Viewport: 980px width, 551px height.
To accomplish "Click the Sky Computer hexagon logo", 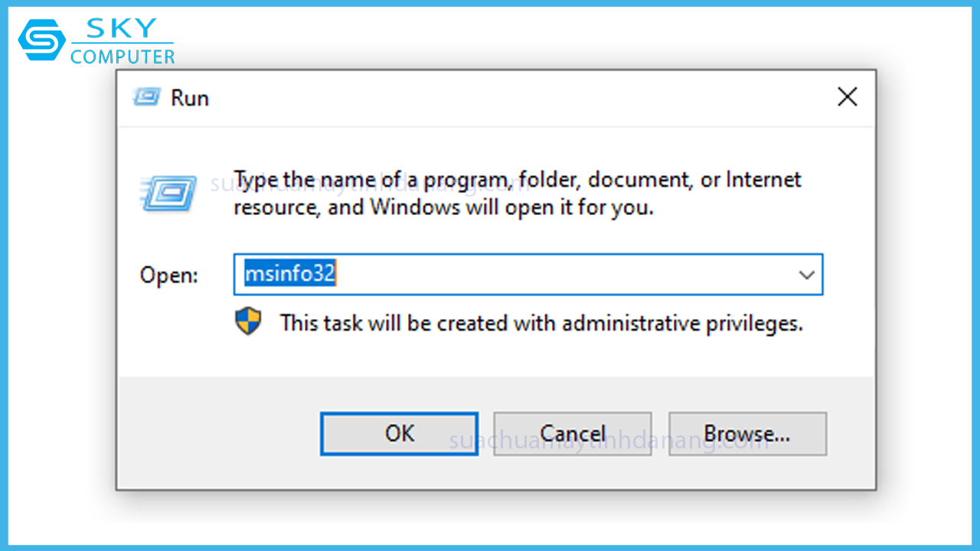I will (42, 41).
